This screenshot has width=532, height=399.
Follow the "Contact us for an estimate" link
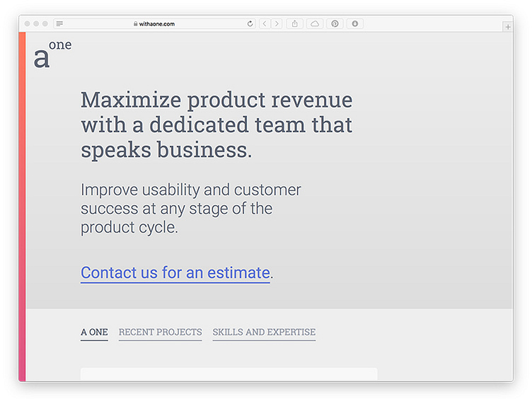tap(175, 272)
